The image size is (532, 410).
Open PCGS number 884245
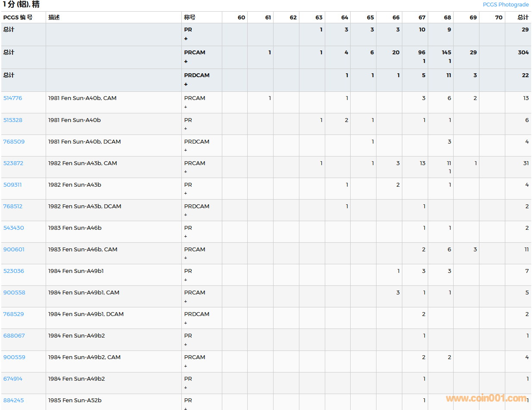[x=13, y=401]
